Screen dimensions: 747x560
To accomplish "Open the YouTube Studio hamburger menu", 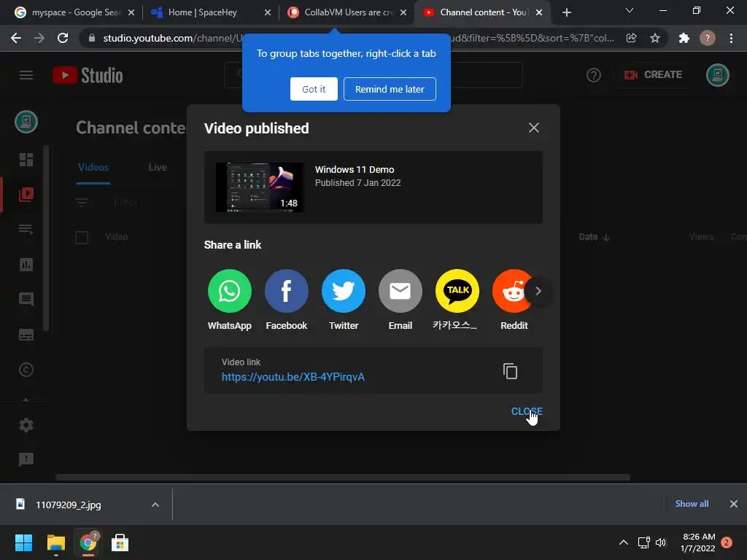I will coord(26,75).
